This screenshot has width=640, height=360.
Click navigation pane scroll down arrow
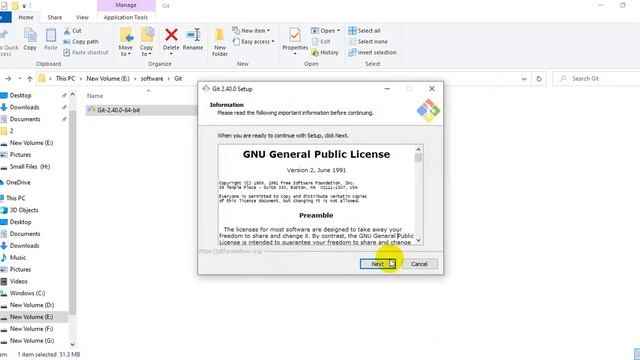click(73, 345)
